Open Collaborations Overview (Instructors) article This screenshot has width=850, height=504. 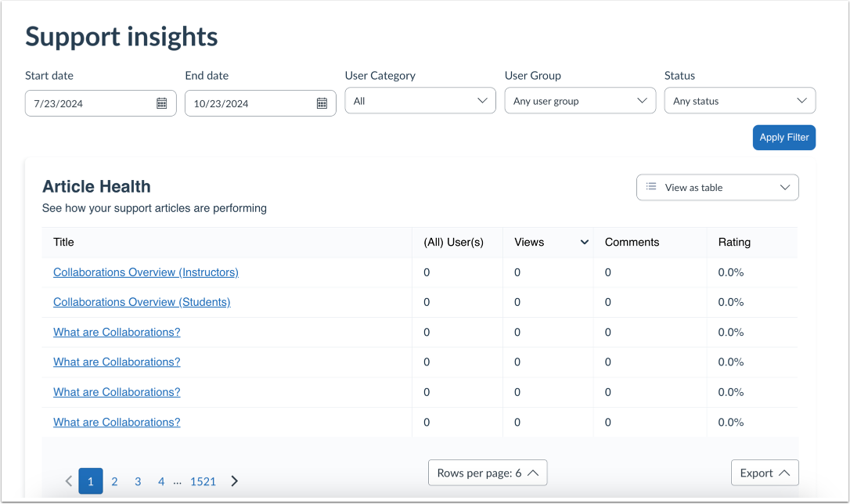pyautogui.click(x=146, y=272)
